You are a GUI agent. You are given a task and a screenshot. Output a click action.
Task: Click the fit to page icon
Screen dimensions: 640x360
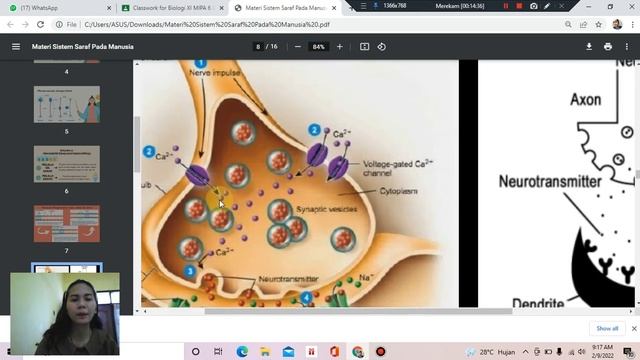pyautogui.click(x=364, y=47)
